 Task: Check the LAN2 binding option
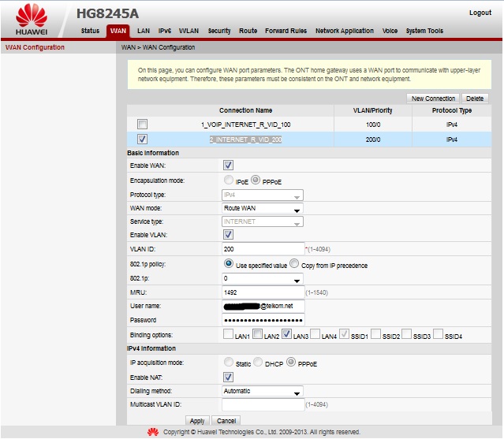pos(257,334)
